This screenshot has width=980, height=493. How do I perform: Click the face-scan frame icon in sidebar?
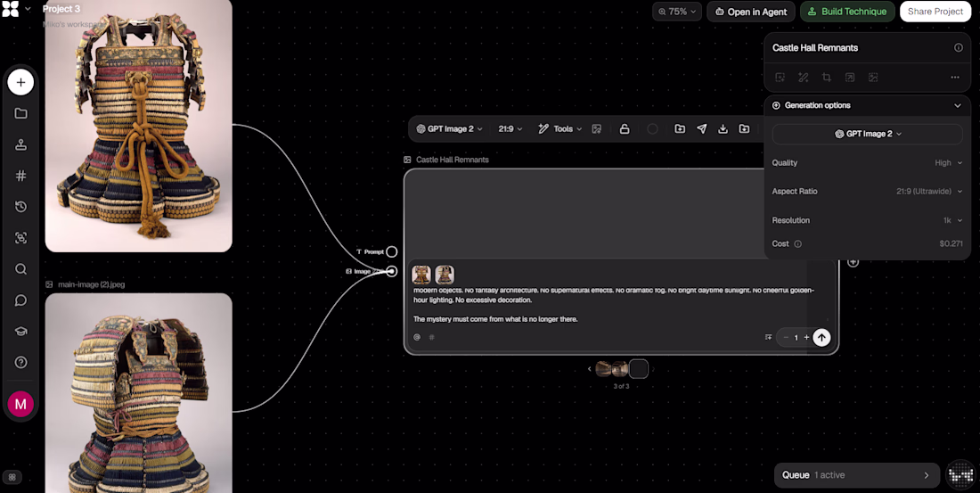pyautogui.click(x=20, y=238)
